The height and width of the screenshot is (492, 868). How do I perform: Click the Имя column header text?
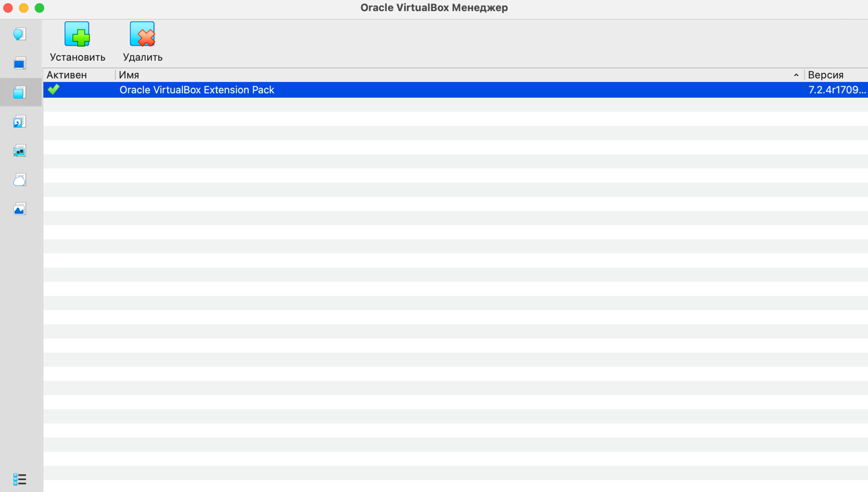tap(129, 75)
